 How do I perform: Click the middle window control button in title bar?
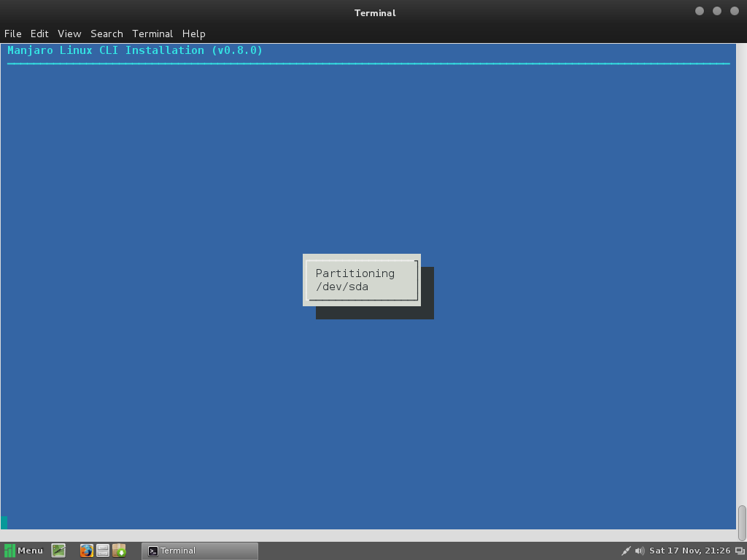tap(717, 11)
